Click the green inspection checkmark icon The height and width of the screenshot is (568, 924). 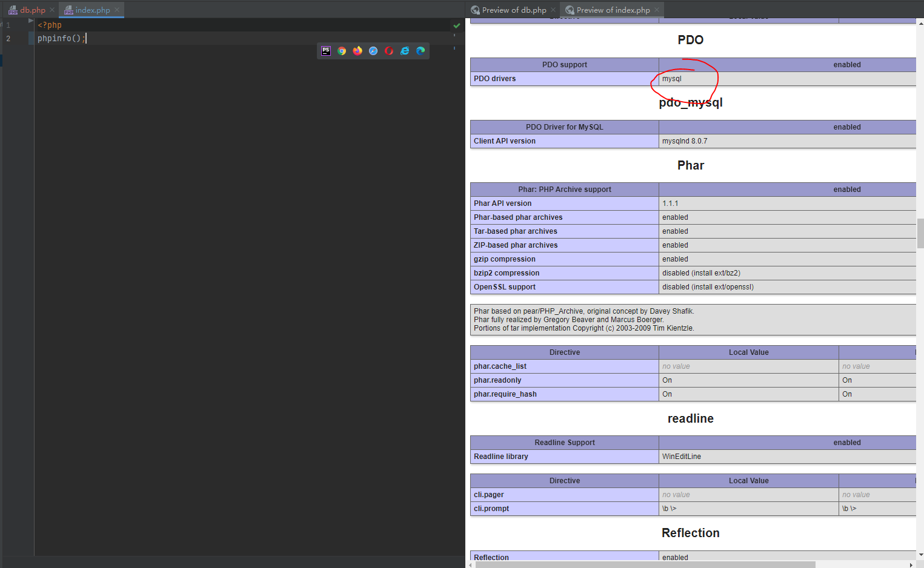pos(457,25)
